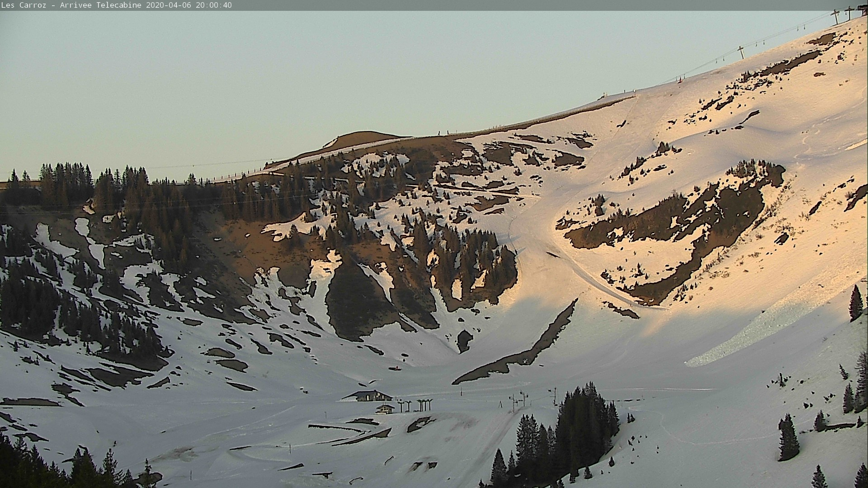Click the lone fir tree at right edge

pyautogui.click(x=855, y=304)
